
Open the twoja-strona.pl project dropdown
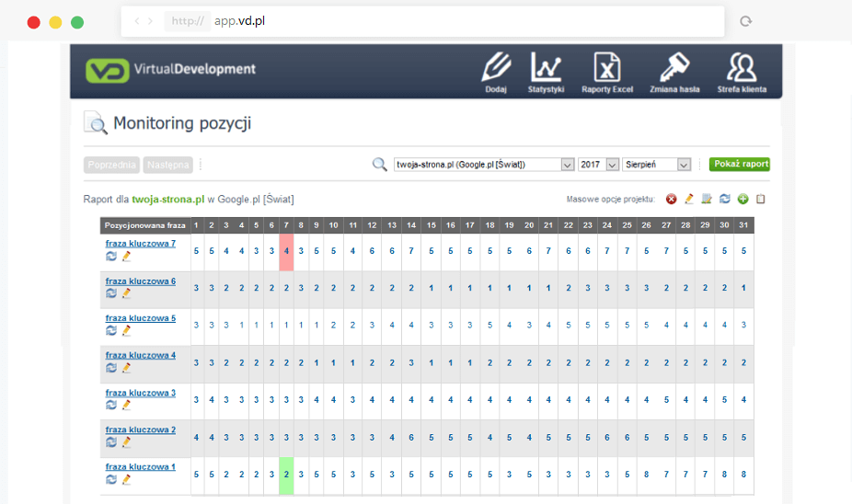click(484, 164)
